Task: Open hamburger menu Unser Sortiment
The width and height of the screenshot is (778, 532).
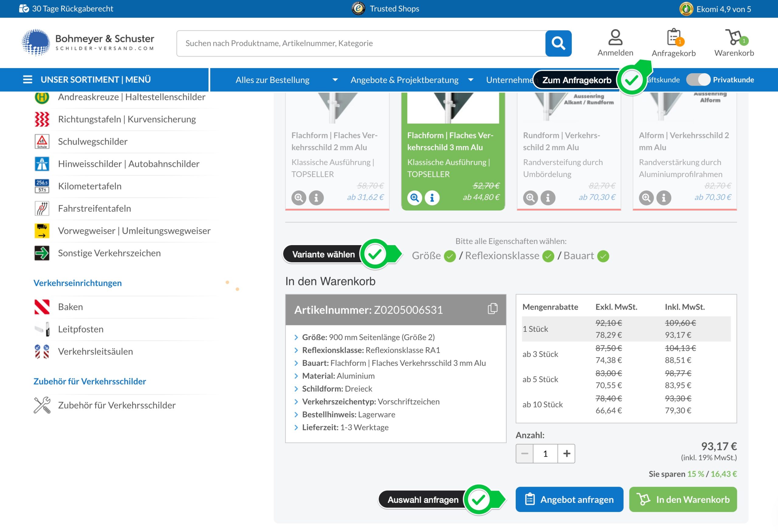Action: click(x=28, y=80)
